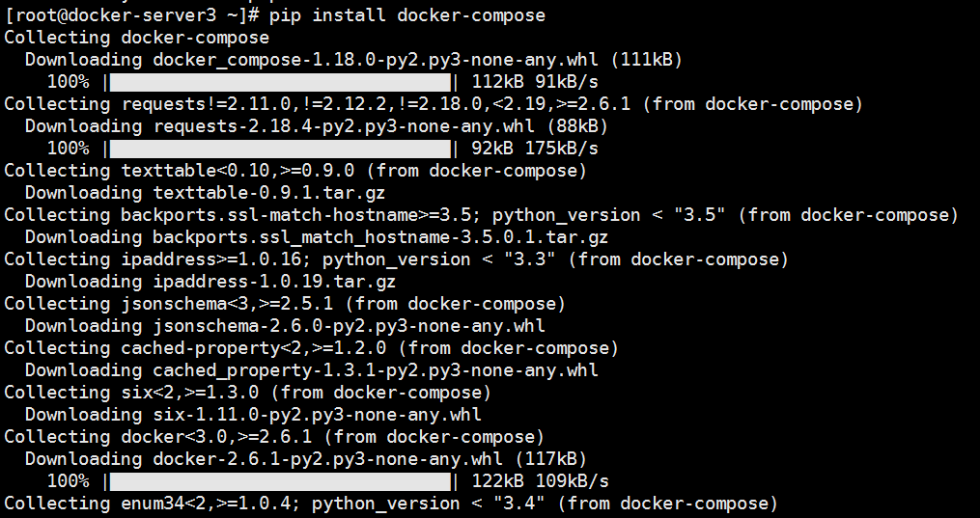Click the requests-2.18.4 download progress bar

pos(280,149)
